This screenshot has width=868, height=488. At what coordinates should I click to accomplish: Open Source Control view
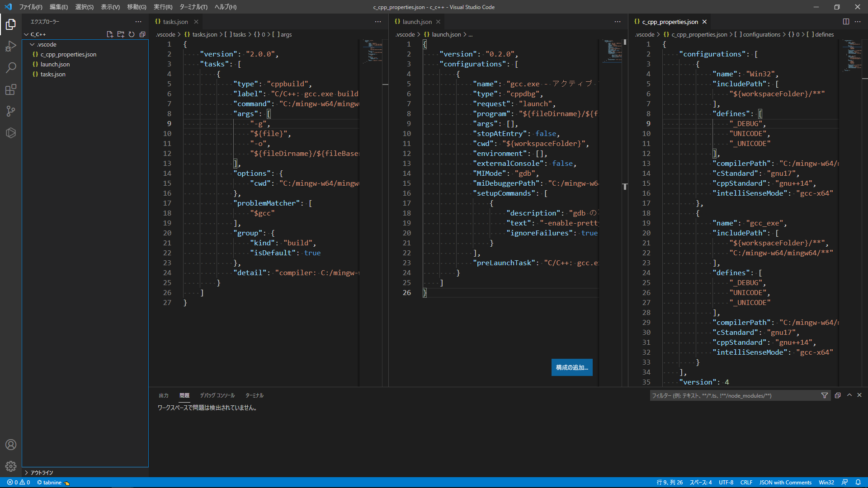coord(11,111)
